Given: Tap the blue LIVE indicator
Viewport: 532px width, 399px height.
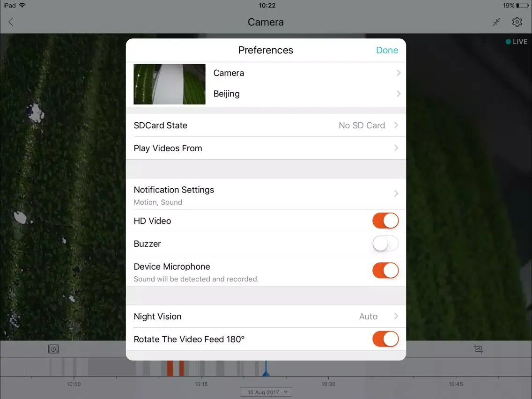Looking at the screenshot, I should click(x=517, y=42).
